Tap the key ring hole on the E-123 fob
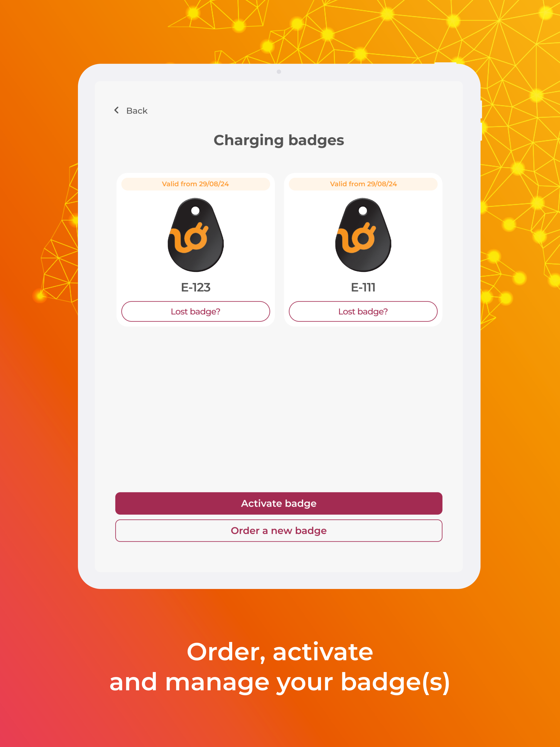 (x=195, y=211)
